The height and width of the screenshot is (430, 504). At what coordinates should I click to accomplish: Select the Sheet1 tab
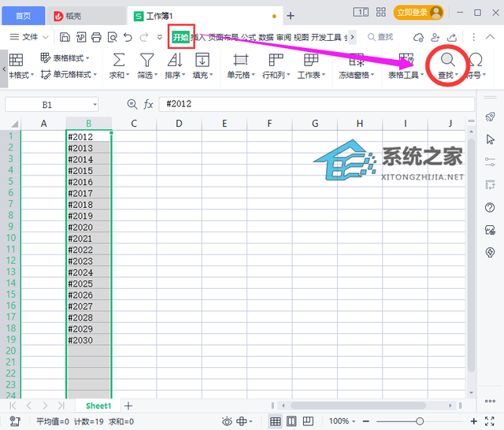tap(98, 406)
